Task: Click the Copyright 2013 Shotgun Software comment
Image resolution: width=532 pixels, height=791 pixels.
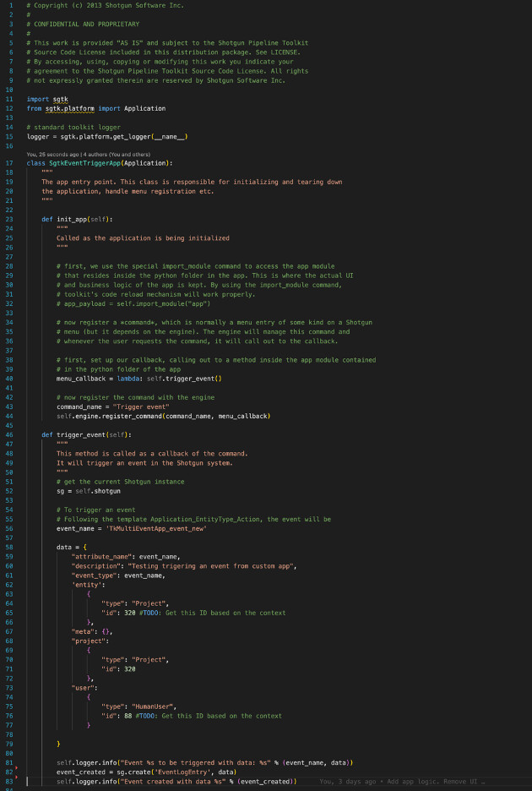Action: pyautogui.click(x=106, y=6)
